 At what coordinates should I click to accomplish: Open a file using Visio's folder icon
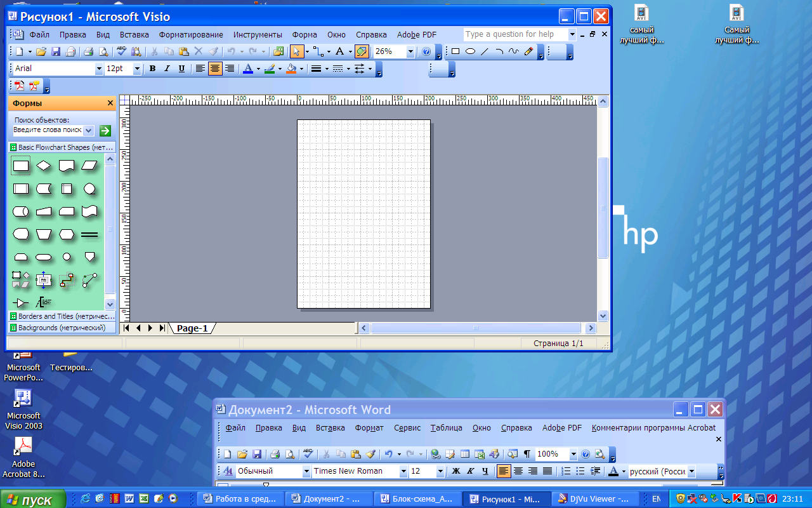click(x=41, y=51)
